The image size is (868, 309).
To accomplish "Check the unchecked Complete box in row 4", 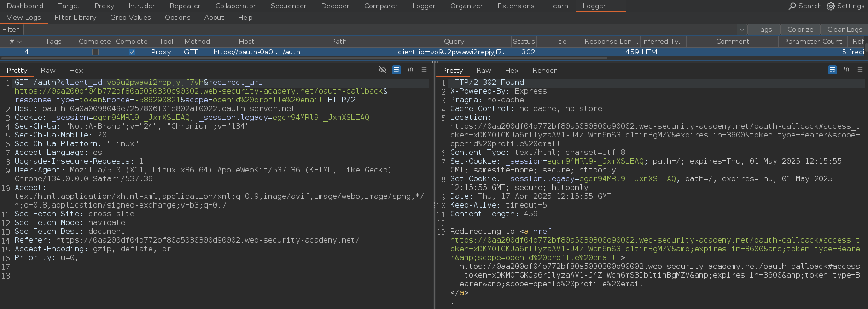I will pyautogui.click(x=95, y=52).
